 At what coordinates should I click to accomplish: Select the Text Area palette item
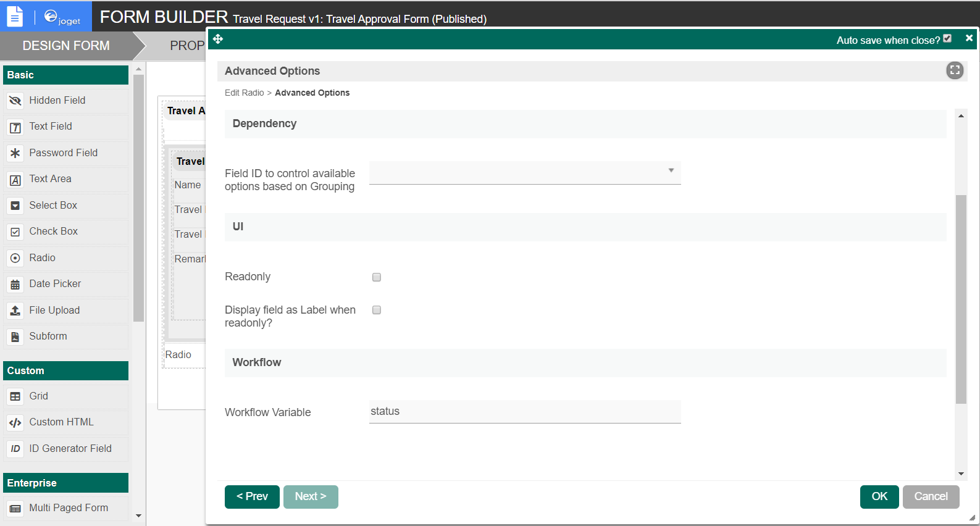click(x=66, y=179)
